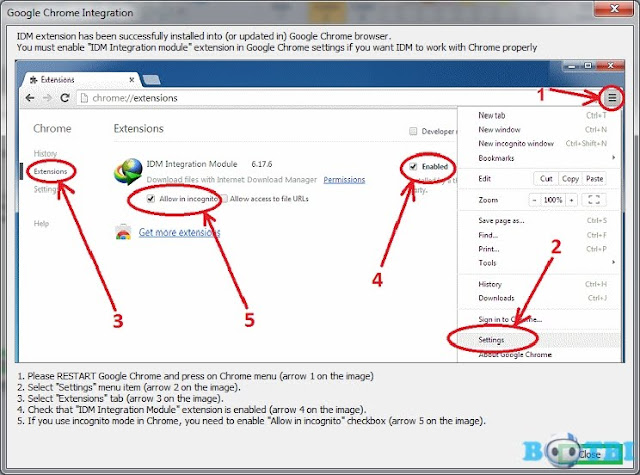Open Settings in the Chrome menu
640x475 pixels.
[x=539, y=340]
